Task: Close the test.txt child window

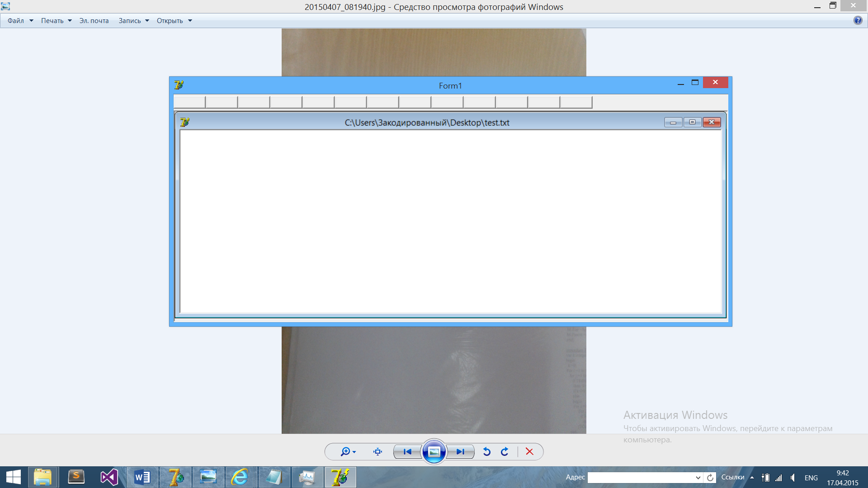Action: click(x=712, y=122)
